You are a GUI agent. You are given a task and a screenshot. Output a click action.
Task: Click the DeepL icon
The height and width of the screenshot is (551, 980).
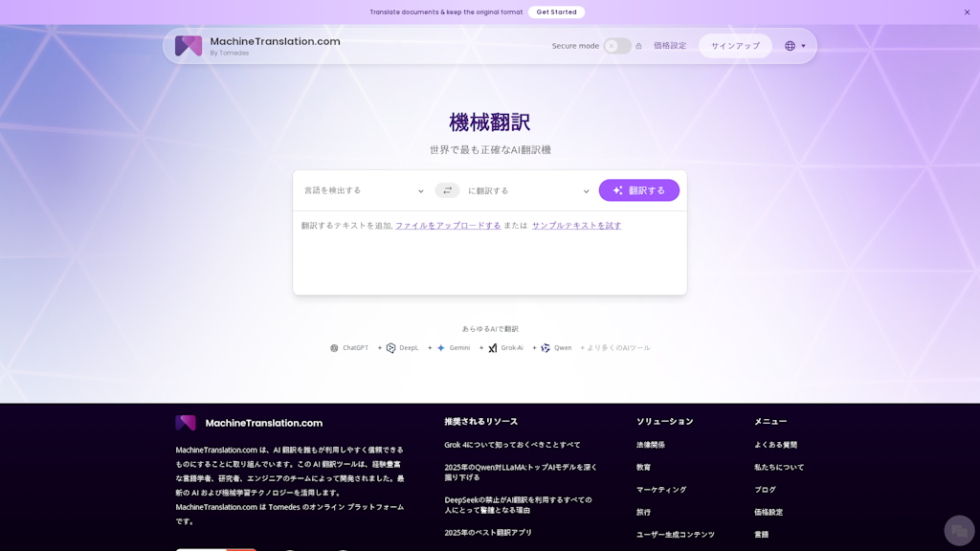(390, 348)
